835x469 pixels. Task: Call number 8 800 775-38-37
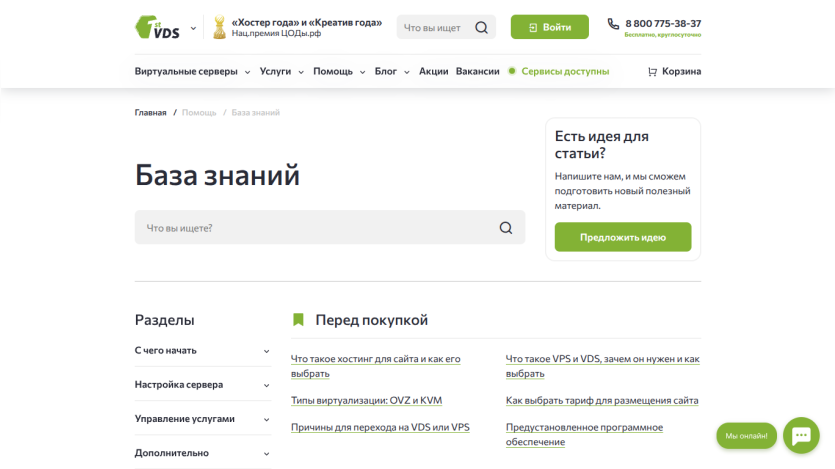click(663, 23)
